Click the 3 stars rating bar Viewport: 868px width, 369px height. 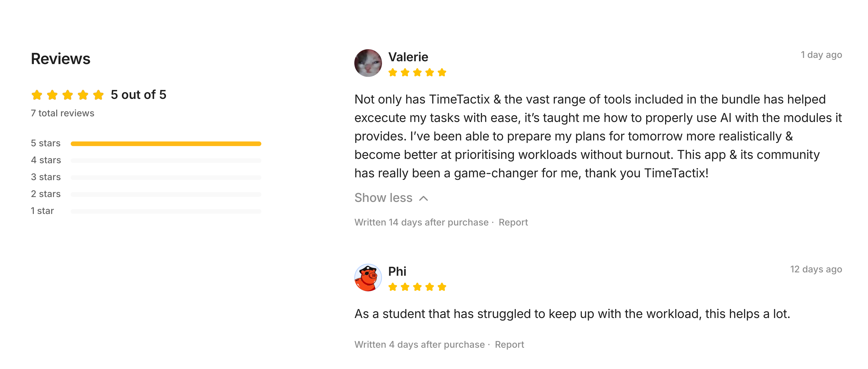pos(166,177)
